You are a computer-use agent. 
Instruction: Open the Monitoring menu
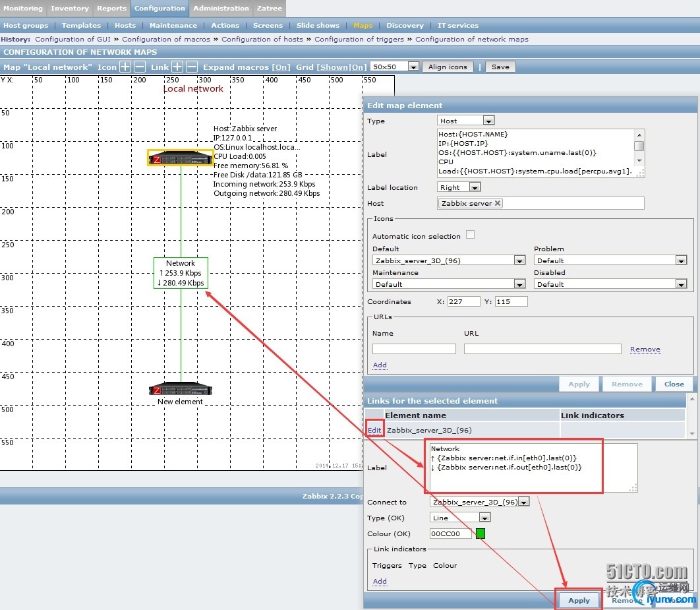pyautogui.click(x=23, y=8)
